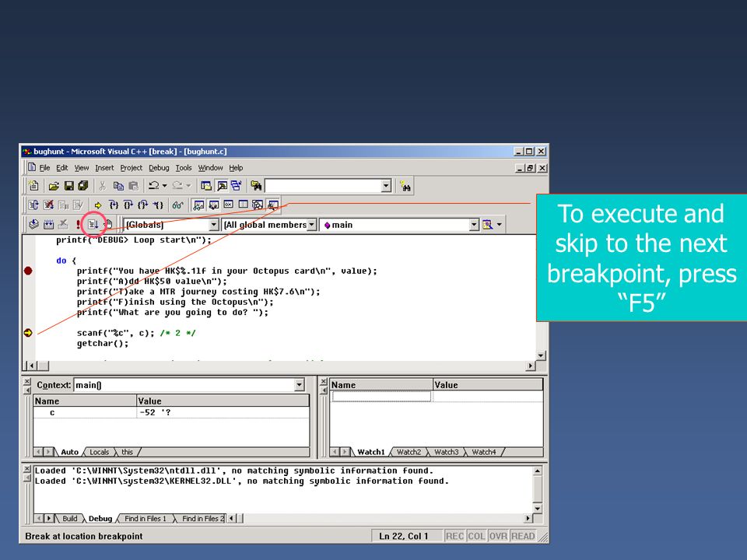Click the Cut scissors icon
The width and height of the screenshot is (747, 560).
[x=103, y=186]
